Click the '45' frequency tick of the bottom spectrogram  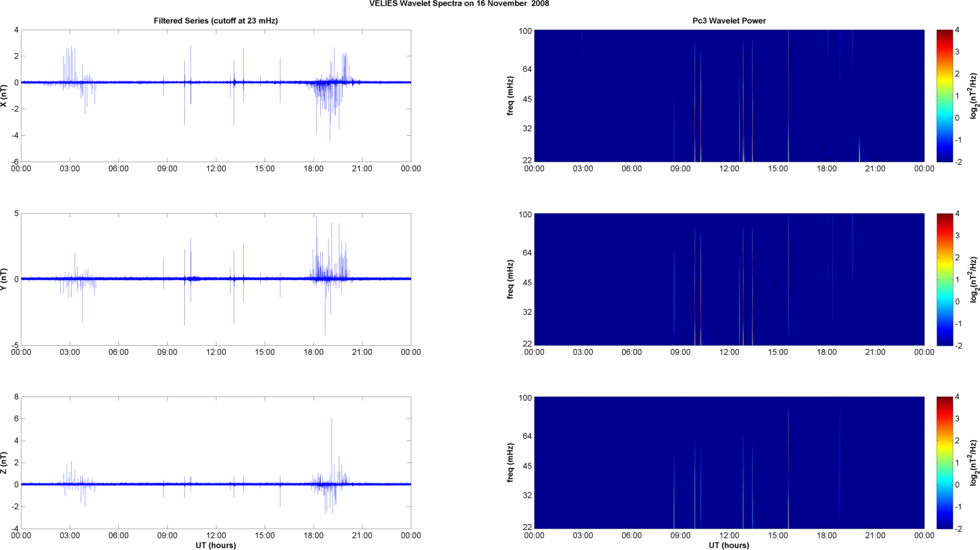pyautogui.click(x=527, y=466)
